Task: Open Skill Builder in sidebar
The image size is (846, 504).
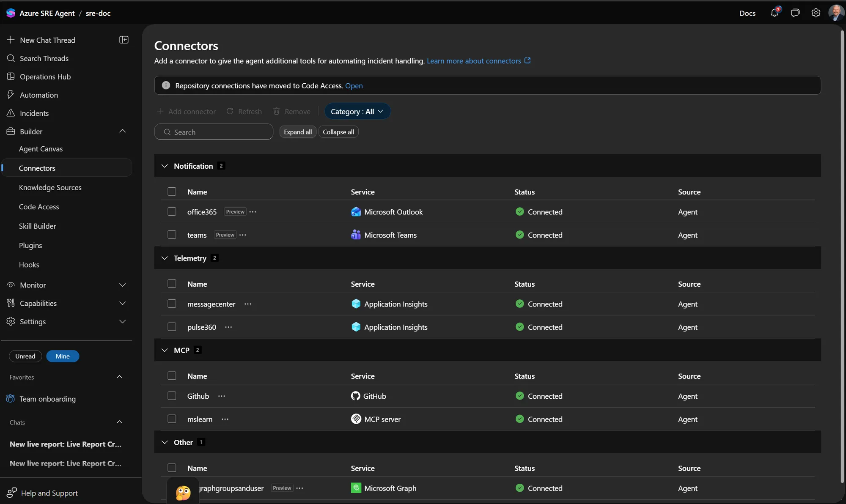Action: pos(37,226)
